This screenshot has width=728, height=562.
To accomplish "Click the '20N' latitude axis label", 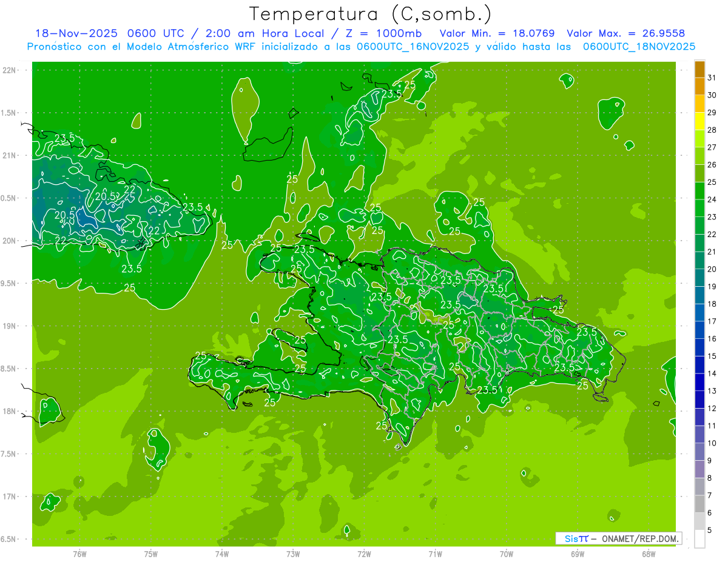I will point(9,241).
